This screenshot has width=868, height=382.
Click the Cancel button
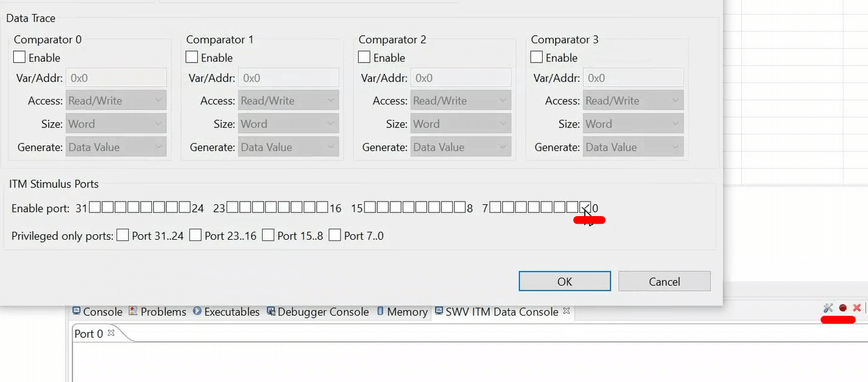[x=664, y=281]
